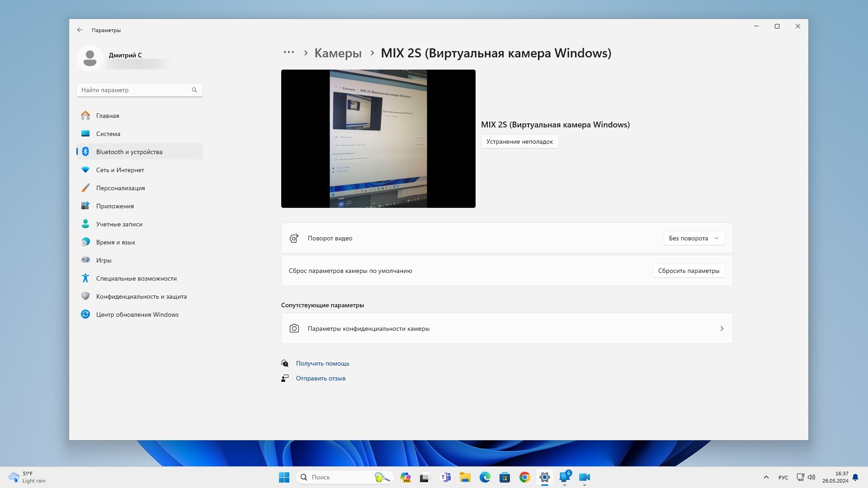This screenshot has height=488, width=868.
Task: Open the Bluetooth и устройства section
Action: pos(129,152)
